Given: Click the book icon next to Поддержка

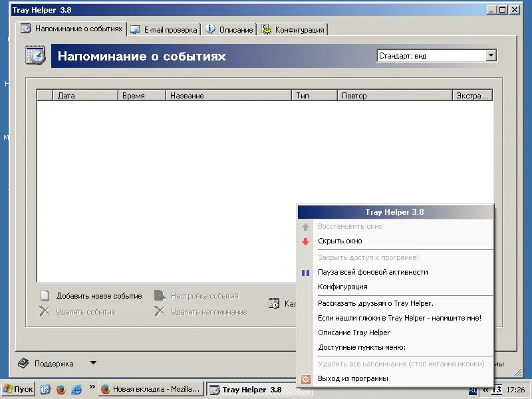Looking at the screenshot, I should click(23, 363).
